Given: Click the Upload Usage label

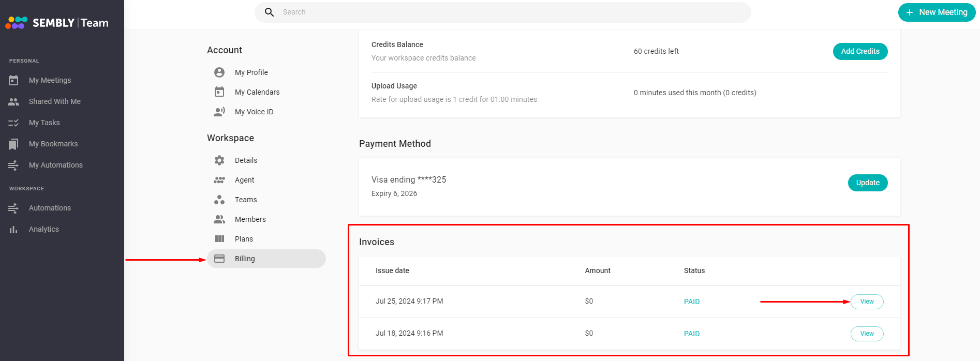Looking at the screenshot, I should click(394, 86).
